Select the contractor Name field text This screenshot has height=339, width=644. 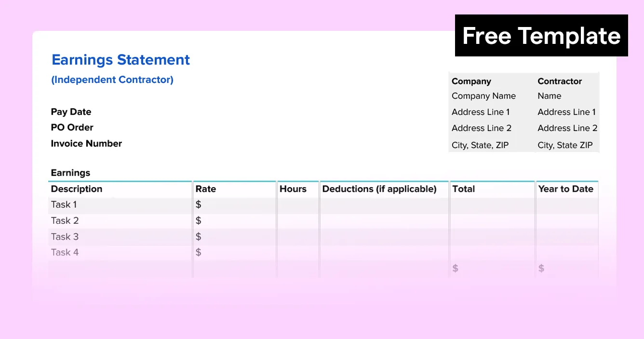pos(550,96)
